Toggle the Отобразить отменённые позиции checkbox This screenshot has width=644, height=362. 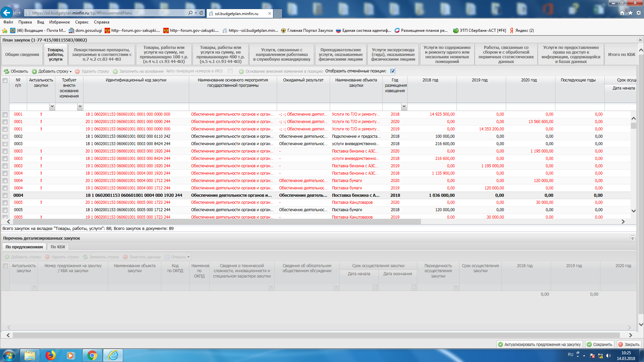[393, 71]
